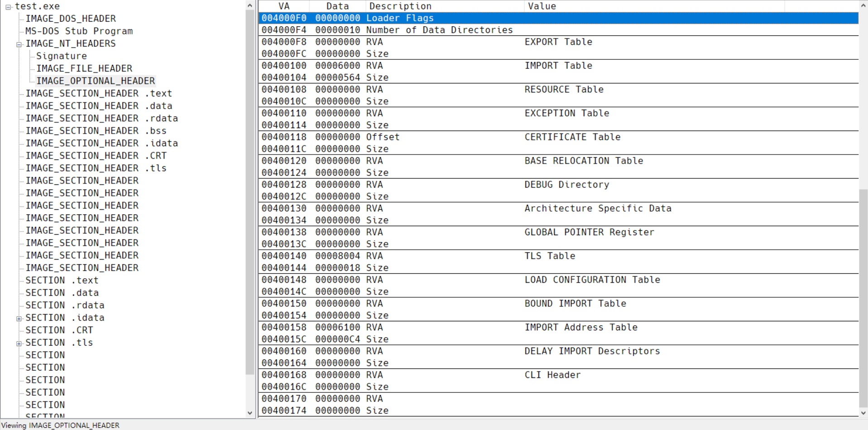
Task: Collapse the IMAGE_NT_HEADERS tree node
Action: coord(19,44)
